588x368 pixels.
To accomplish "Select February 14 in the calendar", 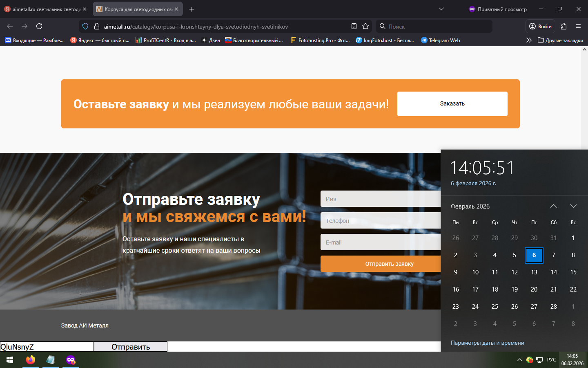I will pyautogui.click(x=553, y=272).
